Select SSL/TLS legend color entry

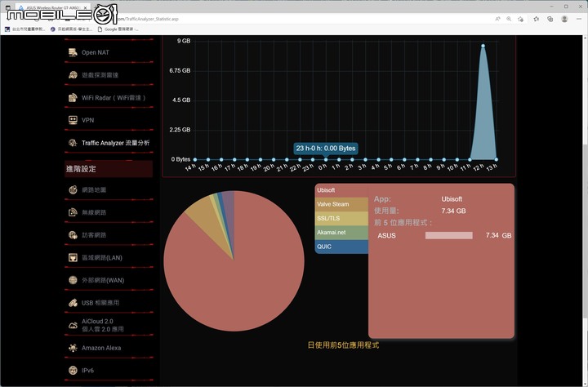(x=341, y=218)
